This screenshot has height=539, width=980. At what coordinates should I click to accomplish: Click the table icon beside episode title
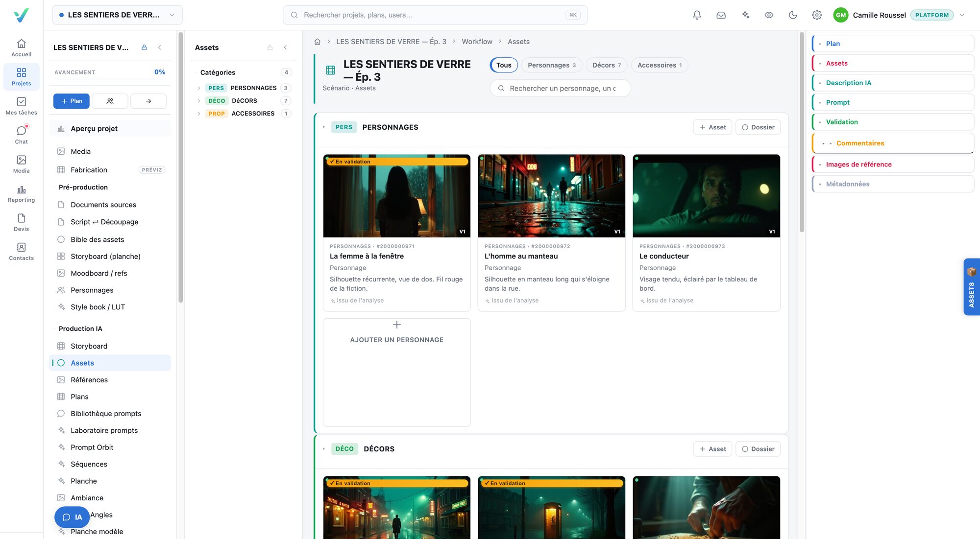point(331,70)
